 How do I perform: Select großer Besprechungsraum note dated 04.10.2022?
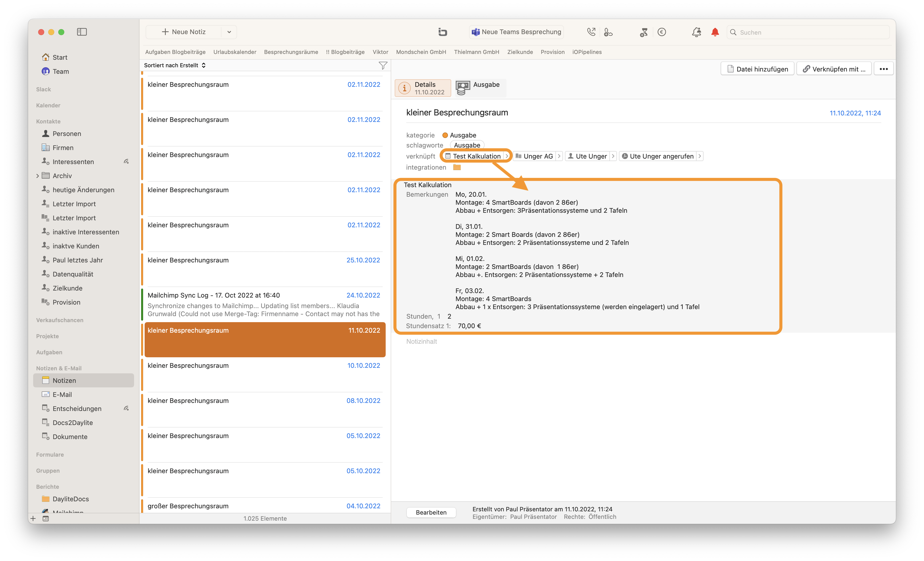[263, 506]
